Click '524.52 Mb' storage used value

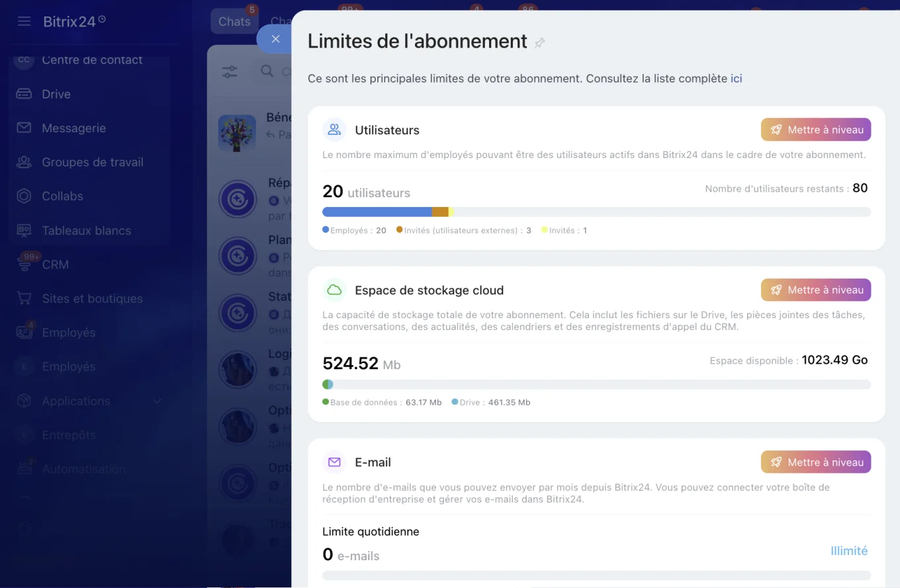click(361, 364)
